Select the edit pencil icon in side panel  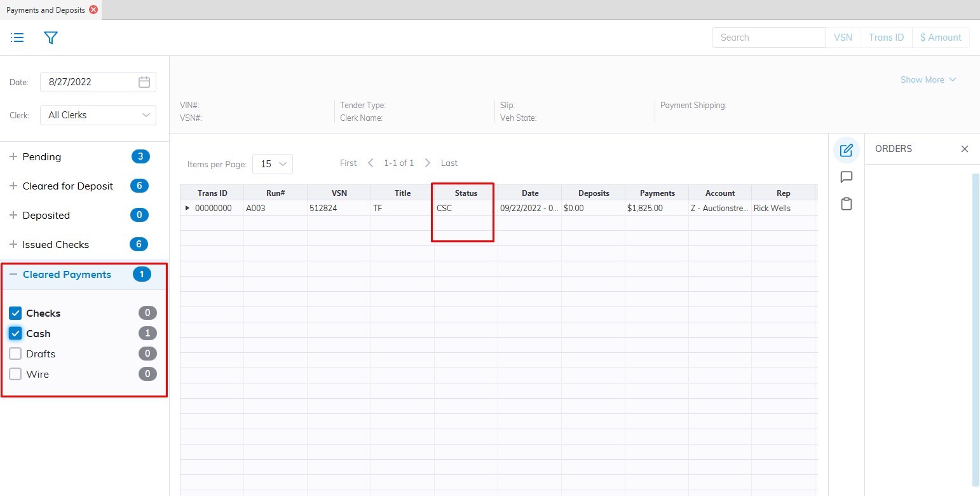pyautogui.click(x=846, y=150)
